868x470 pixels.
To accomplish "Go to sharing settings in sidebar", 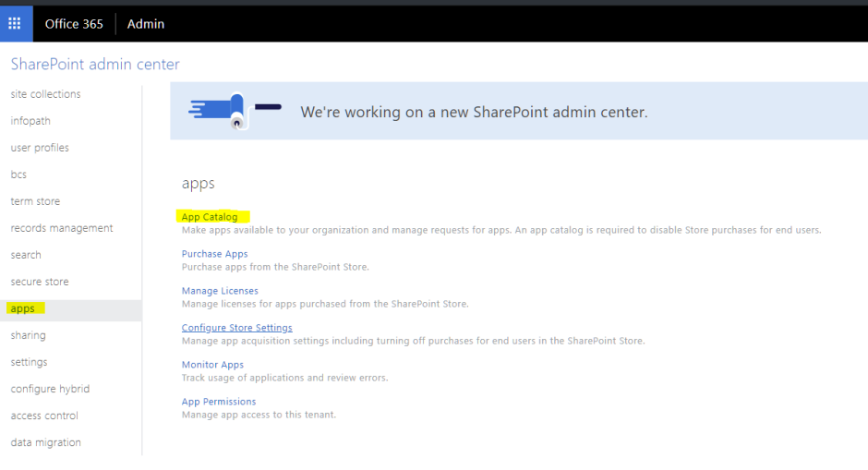I will 28,335.
